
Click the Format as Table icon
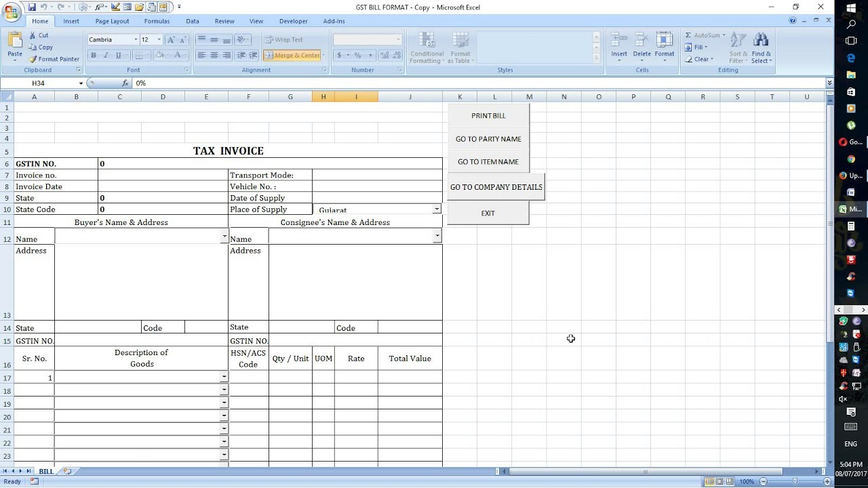click(460, 47)
